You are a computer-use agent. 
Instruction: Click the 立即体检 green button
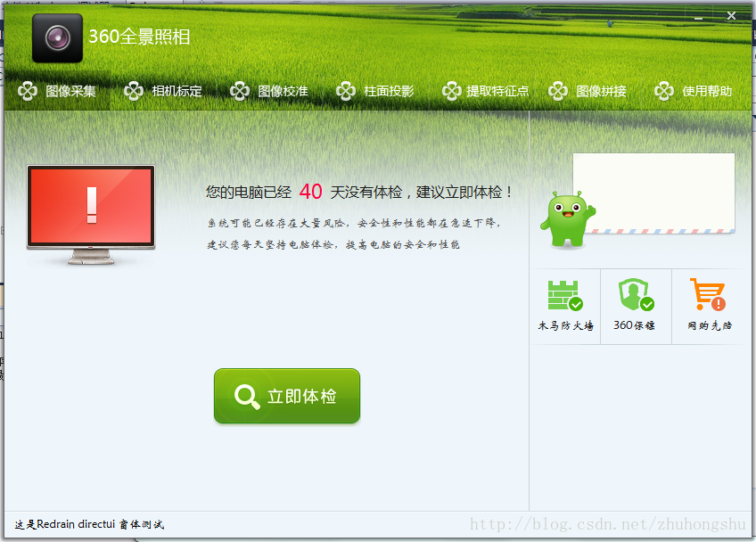click(x=287, y=396)
